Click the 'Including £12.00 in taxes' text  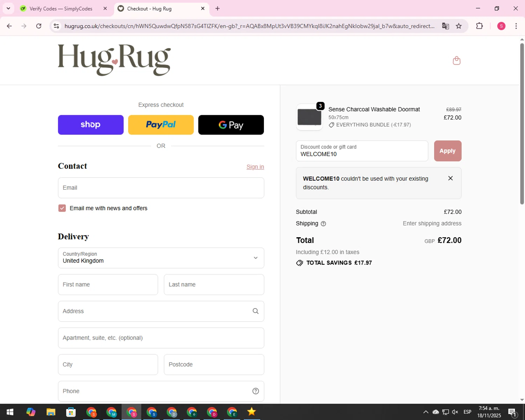[x=327, y=252]
